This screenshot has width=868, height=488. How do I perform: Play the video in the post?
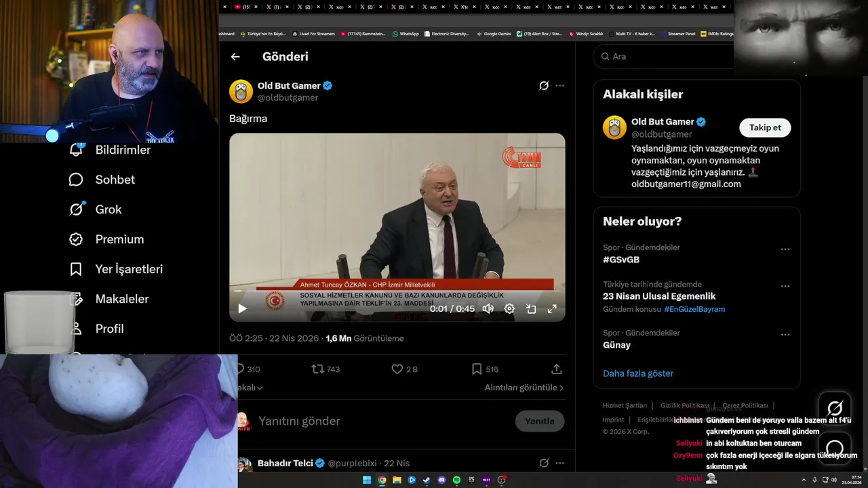[242, 309]
